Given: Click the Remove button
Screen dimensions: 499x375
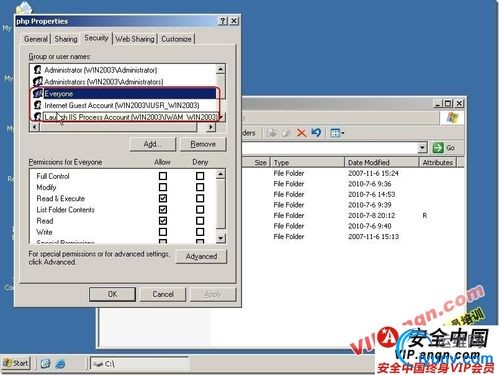Looking at the screenshot, I should pos(203,144).
